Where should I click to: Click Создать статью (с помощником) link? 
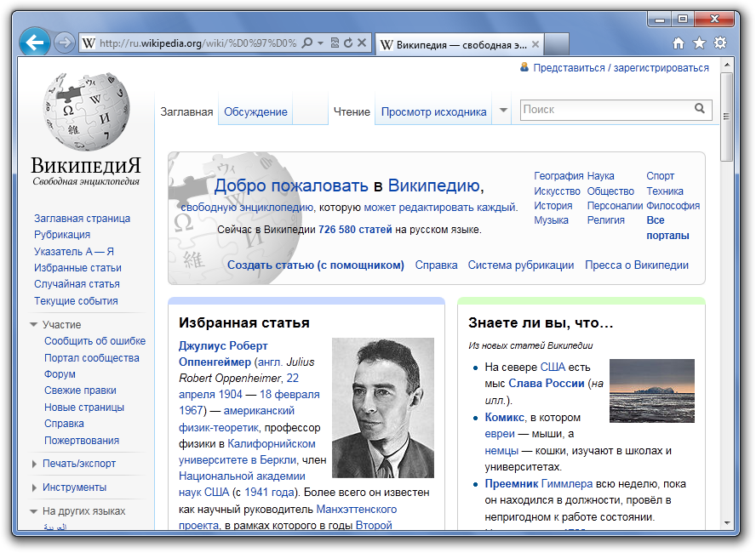tap(316, 265)
